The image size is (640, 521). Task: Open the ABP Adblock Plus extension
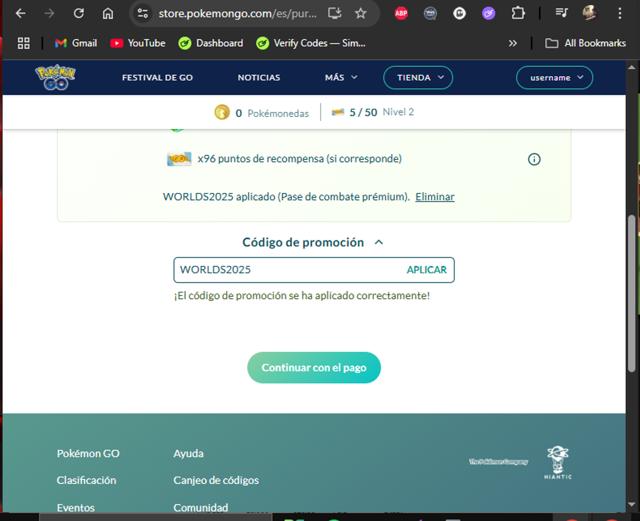(401, 13)
